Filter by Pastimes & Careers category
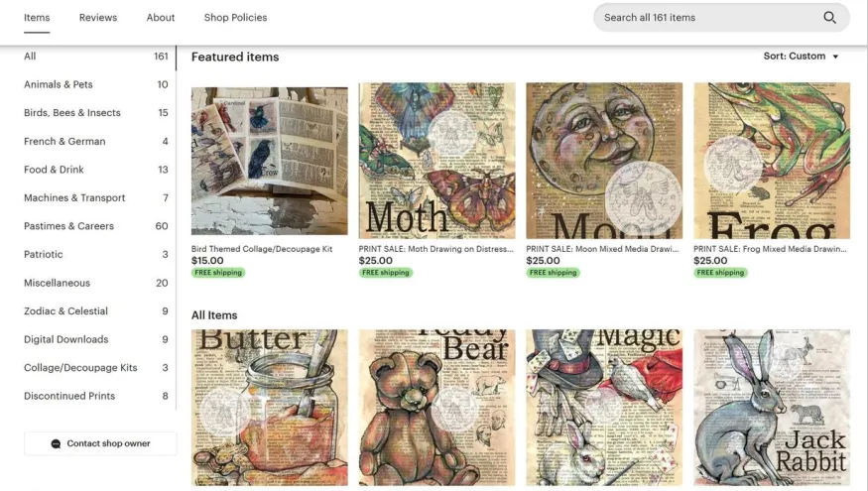The image size is (868, 491). click(x=96, y=226)
